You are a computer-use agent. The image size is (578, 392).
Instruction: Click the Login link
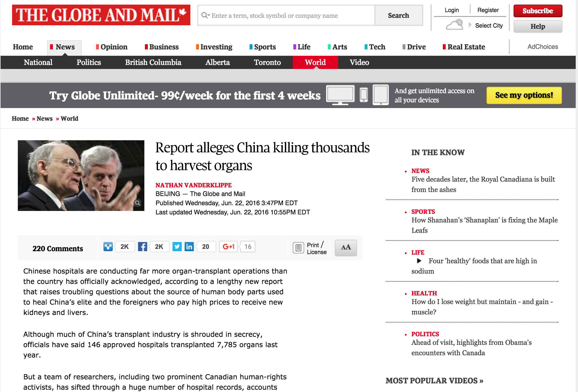click(452, 10)
